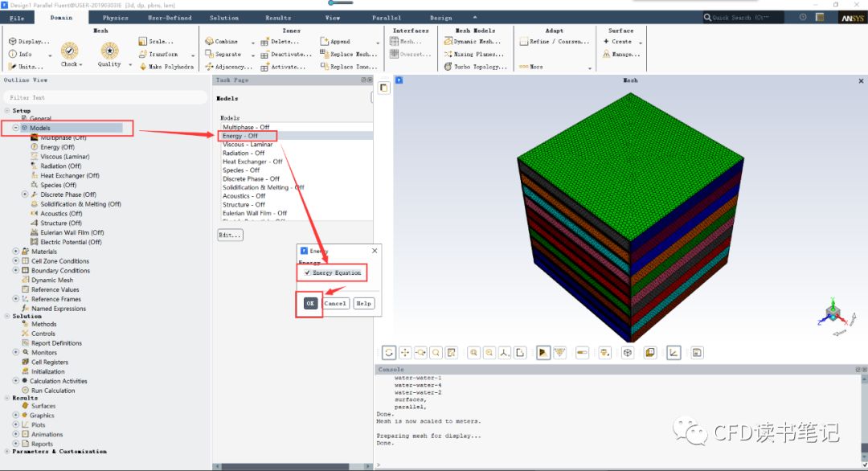The height and width of the screenshot is (471, 868).
Task: Open Adjacency dialog
Action: point(228,67)
